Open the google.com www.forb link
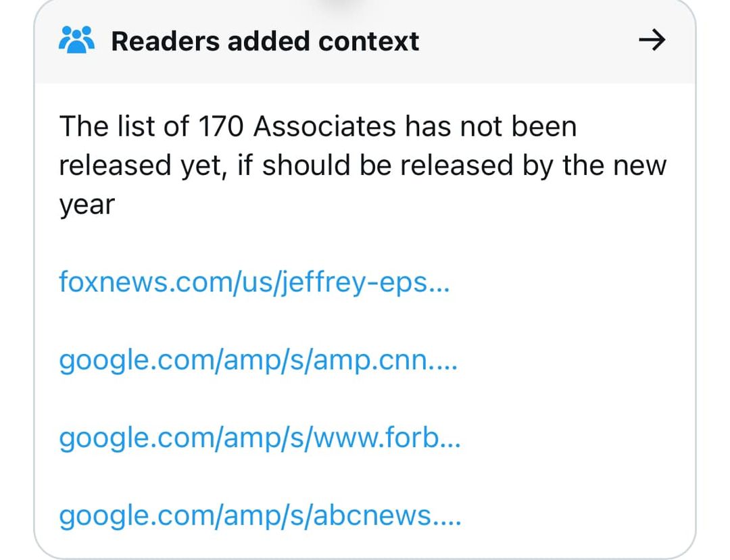This screenshot has width=730, height=560. [x=260, y=438]
